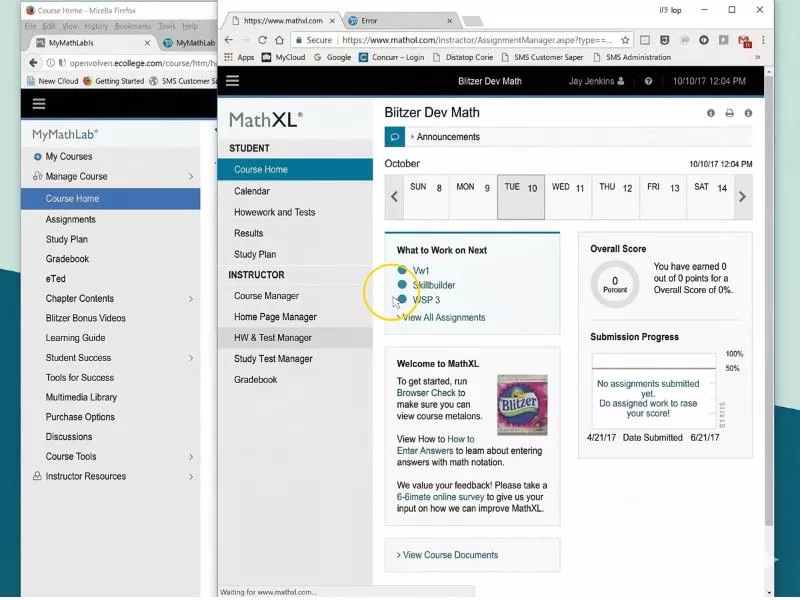Image resolution: width=800 pixels, height=600 pixels.
Task: Open Gradebook under Instructor in MathXL
Action: [295, 380]
